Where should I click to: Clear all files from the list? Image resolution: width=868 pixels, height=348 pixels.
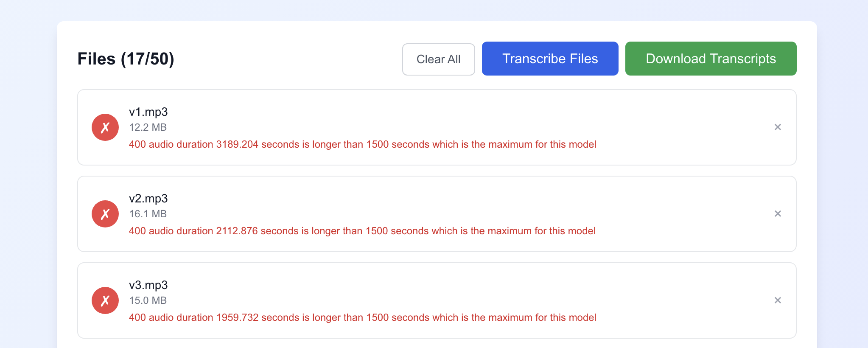click(438, 59)
